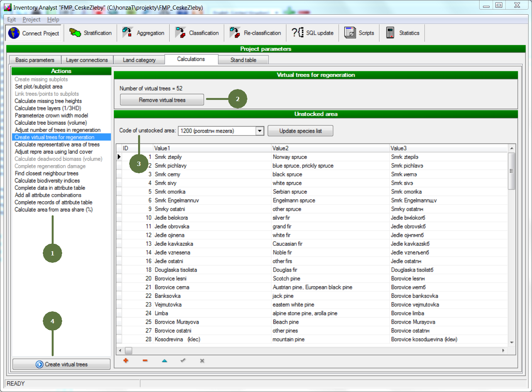Open the Classification tool
The image size is (532, 392).
[x=197, y=33]
